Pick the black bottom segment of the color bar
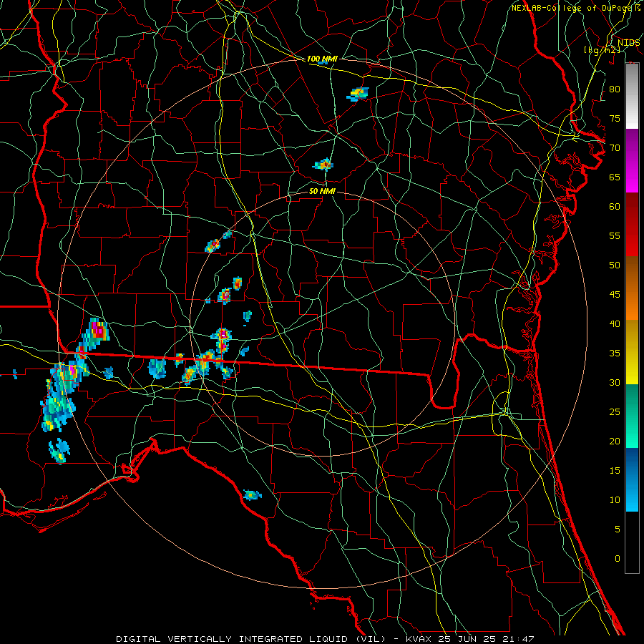The height and width of the screenshot is (644, 644). click(632, 542)
